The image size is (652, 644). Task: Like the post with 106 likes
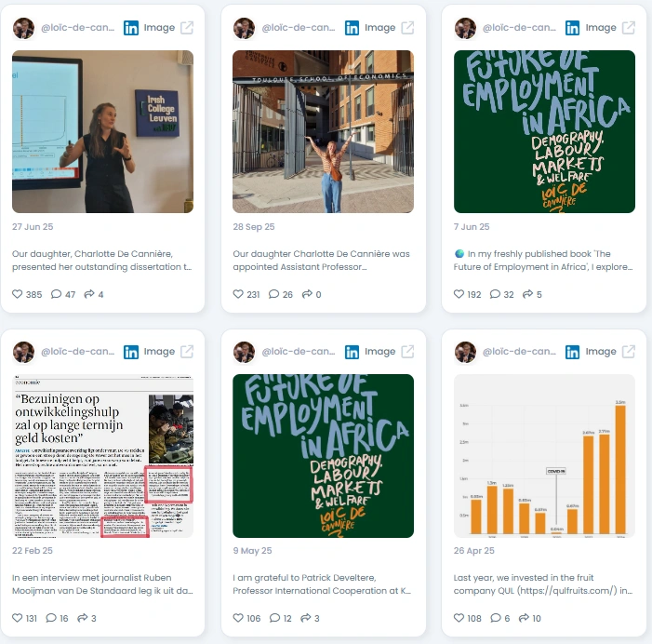click(238, 618)
